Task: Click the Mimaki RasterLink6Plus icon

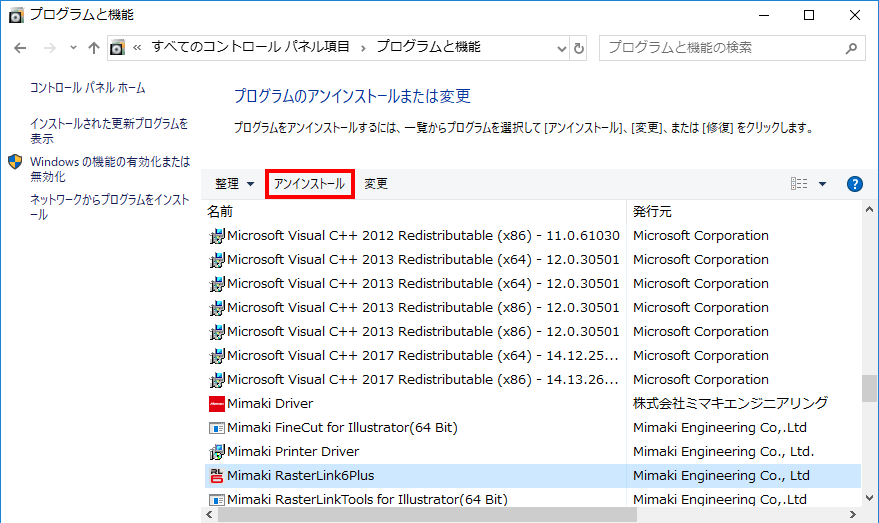Action: tap(216, 476)
